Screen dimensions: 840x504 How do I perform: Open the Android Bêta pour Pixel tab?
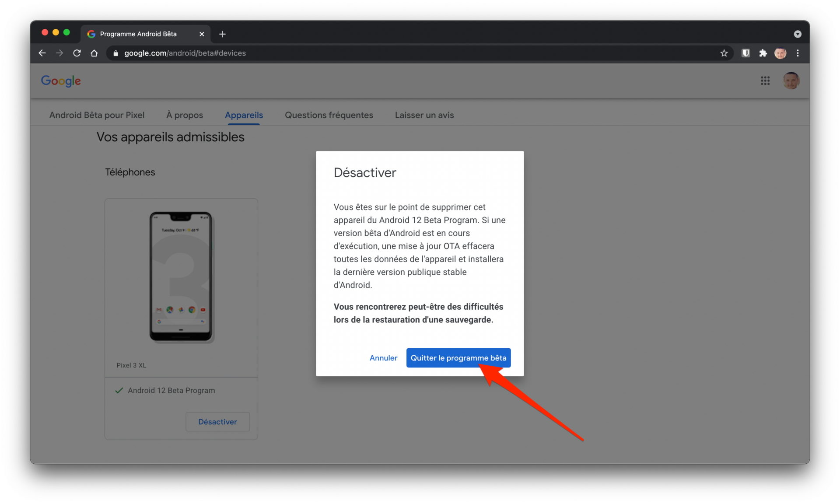click(x=97, y=115)
